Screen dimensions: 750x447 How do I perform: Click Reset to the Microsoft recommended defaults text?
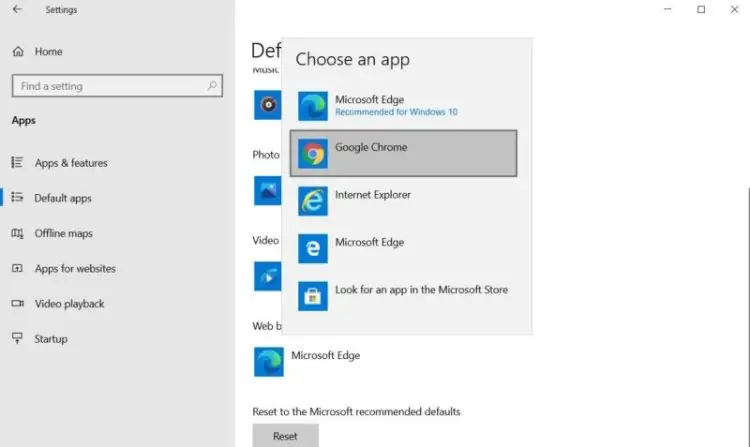coord(356,412)
